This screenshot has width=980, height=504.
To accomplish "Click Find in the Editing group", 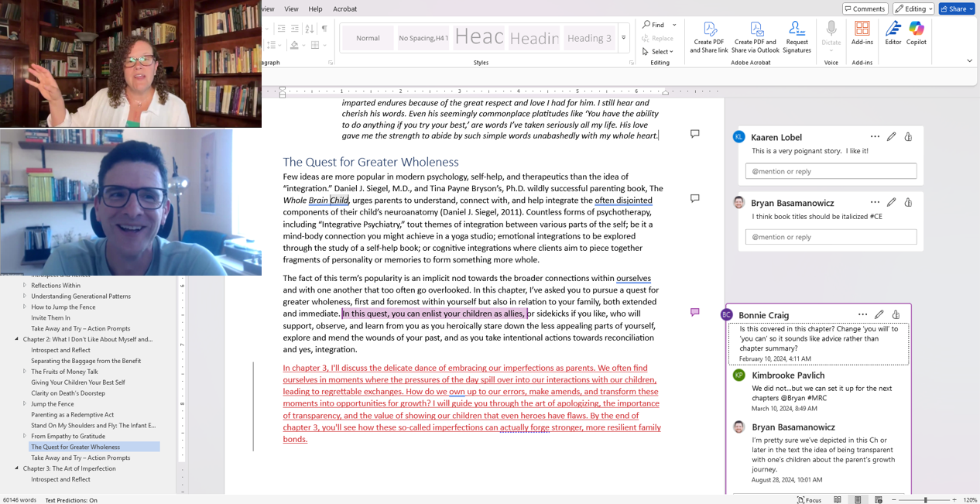I will coord(653,25).
